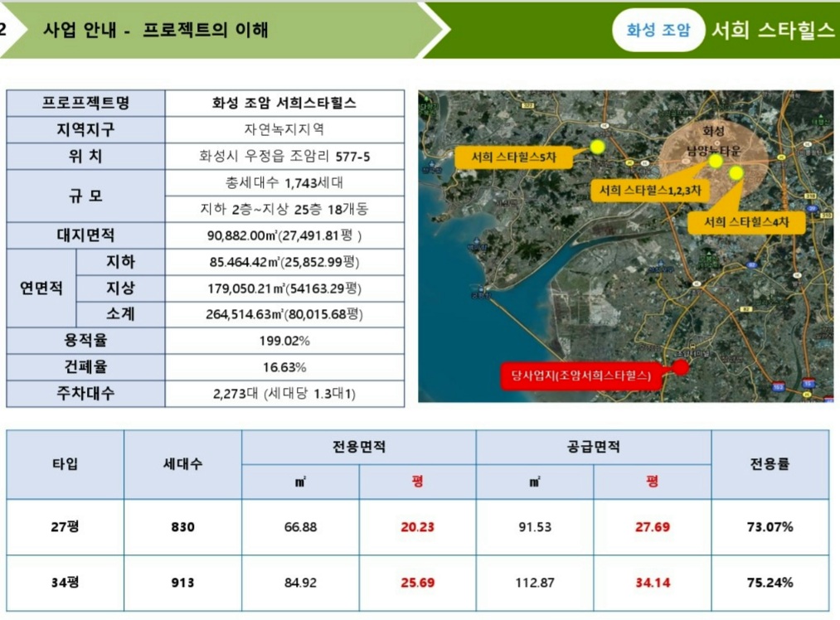Click the 타입 column header
840x620 pixels.
point(66,463)
